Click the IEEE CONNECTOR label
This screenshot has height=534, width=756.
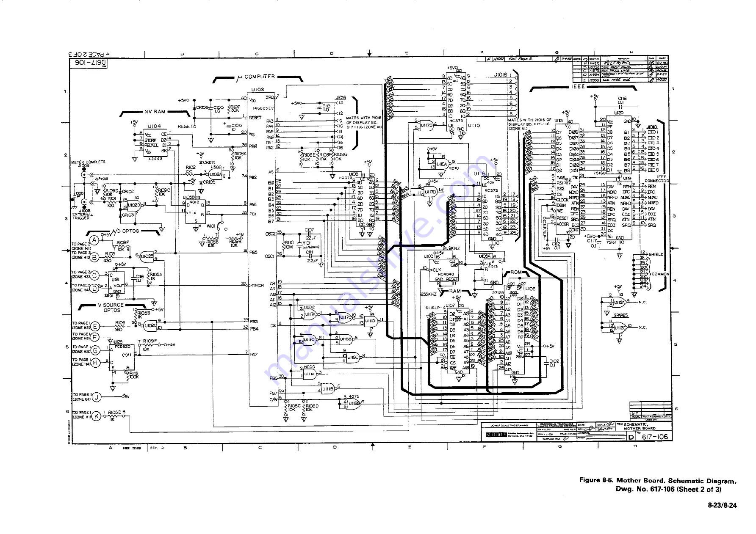coord(657,179)
